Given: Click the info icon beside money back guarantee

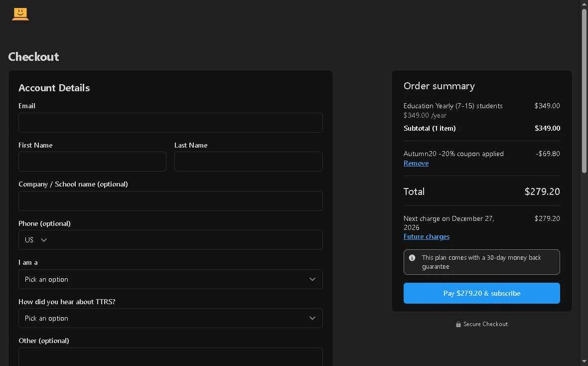Looking at the screenshot, I should [412, 257].
